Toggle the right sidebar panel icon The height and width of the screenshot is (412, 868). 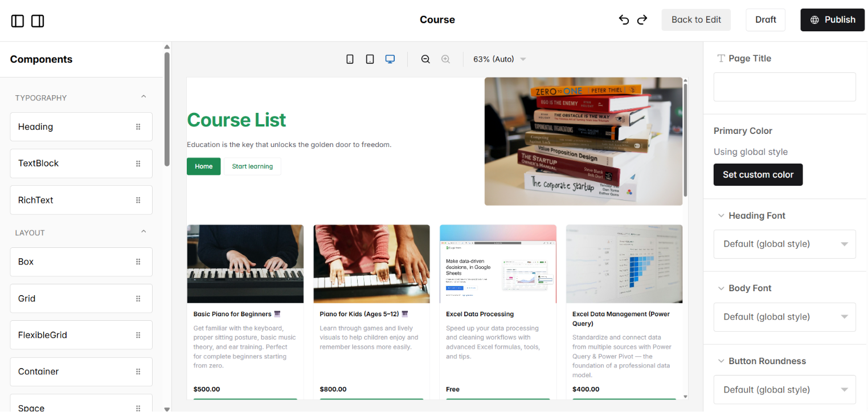(38, 21)
